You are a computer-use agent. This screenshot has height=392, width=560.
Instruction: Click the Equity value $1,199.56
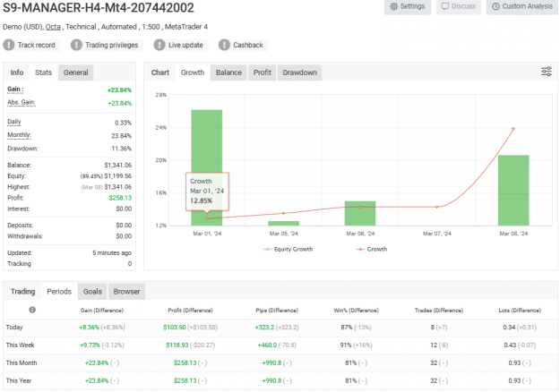click(x=118, y=176)
